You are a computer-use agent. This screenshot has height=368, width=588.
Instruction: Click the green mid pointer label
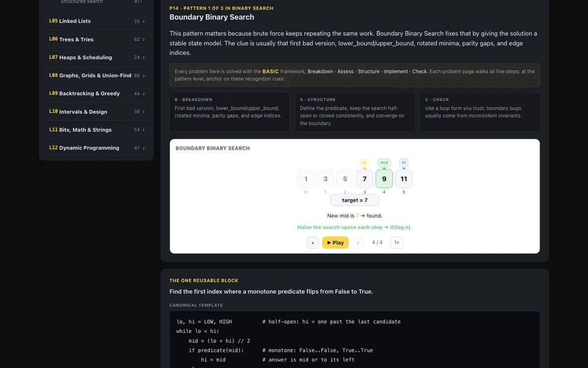[x=384, y=162]
